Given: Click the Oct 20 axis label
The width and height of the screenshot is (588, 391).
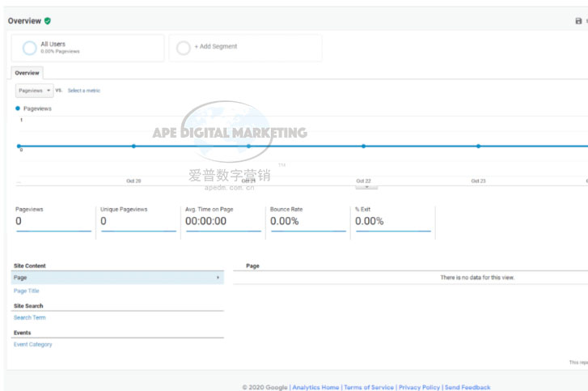Looking at the screenshot, I should tap(133, 181).
